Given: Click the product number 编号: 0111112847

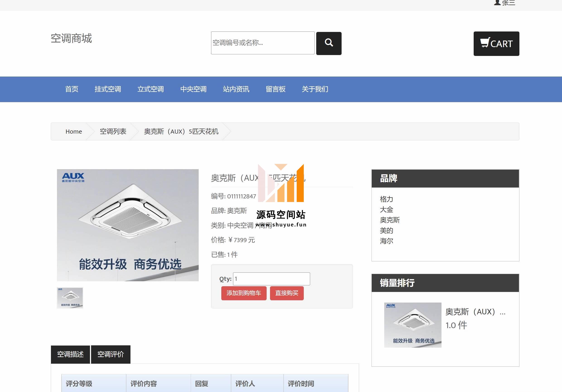Looking at the screenshot, I should point(234,196).
